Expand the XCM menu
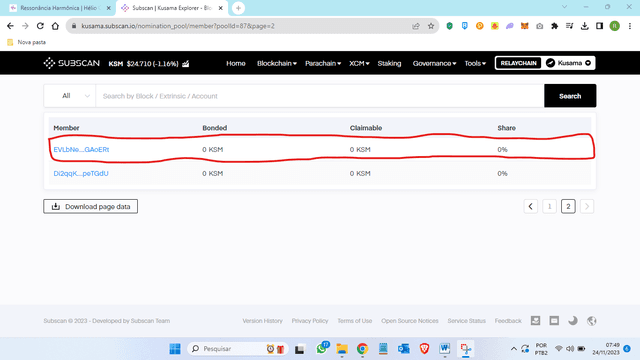 pyautogui.click(x=359, y=63)
